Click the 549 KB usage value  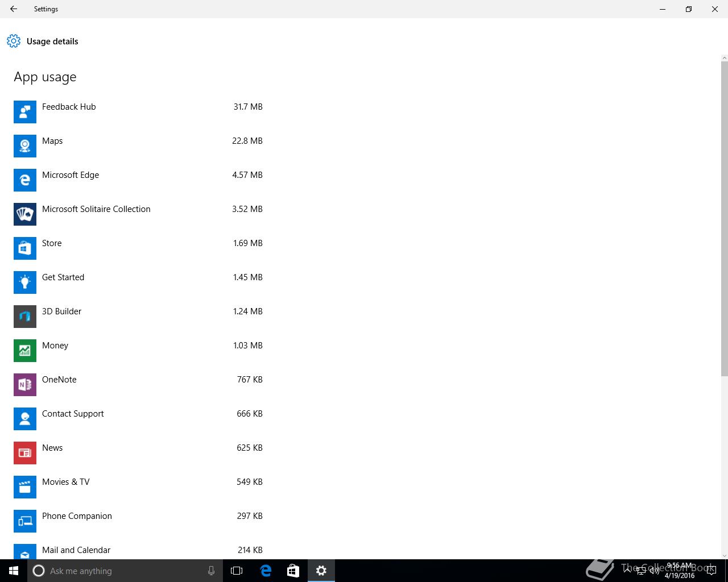click(250, 482)
